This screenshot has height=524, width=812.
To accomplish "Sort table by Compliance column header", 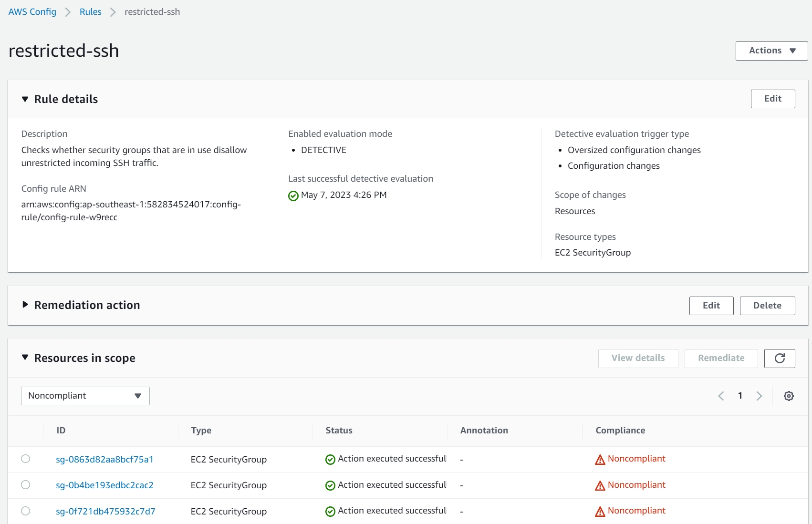I will [x=620, y=431].
